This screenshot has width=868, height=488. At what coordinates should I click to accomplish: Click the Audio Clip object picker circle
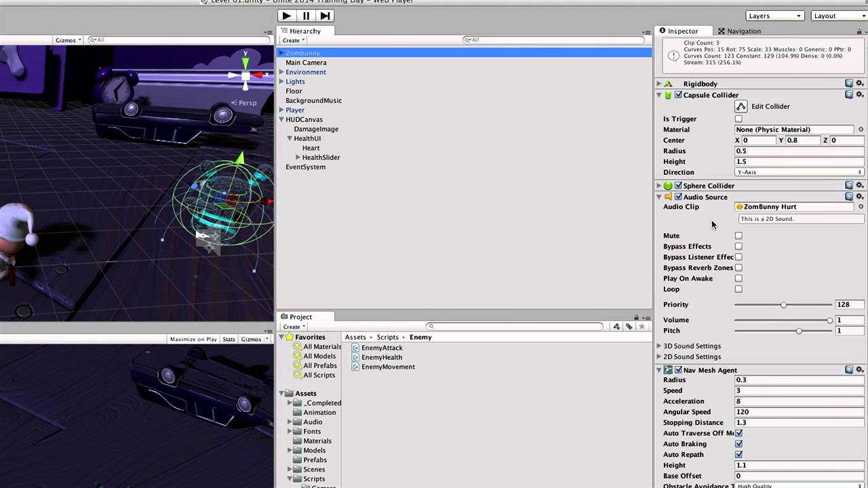coord(861,207)
